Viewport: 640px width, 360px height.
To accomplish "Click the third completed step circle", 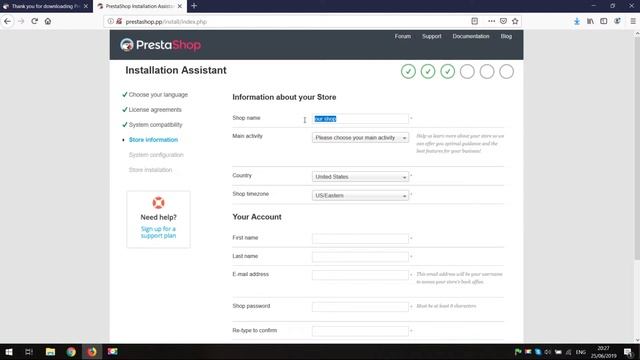I will [447, 71].
